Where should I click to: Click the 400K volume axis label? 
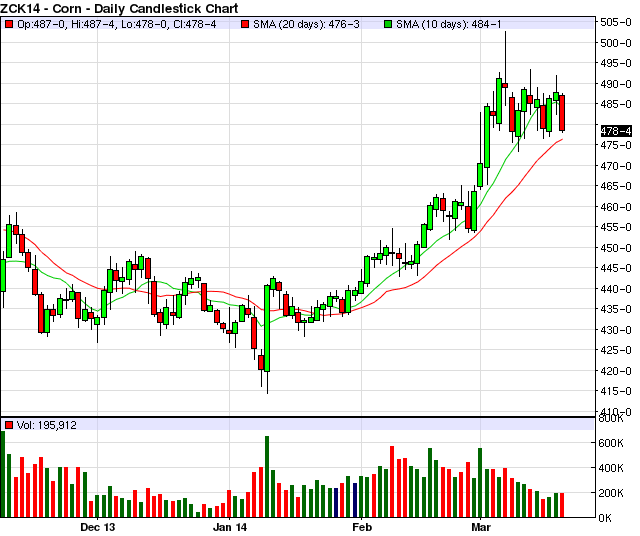tap(611, 468)
